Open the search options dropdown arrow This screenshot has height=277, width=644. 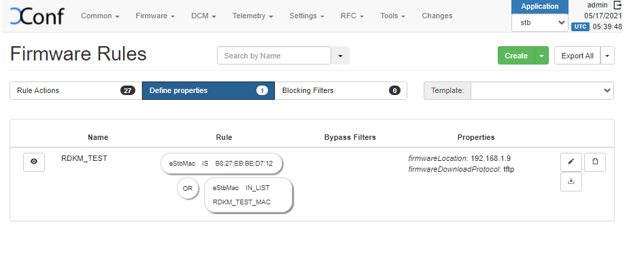point(340,56)
